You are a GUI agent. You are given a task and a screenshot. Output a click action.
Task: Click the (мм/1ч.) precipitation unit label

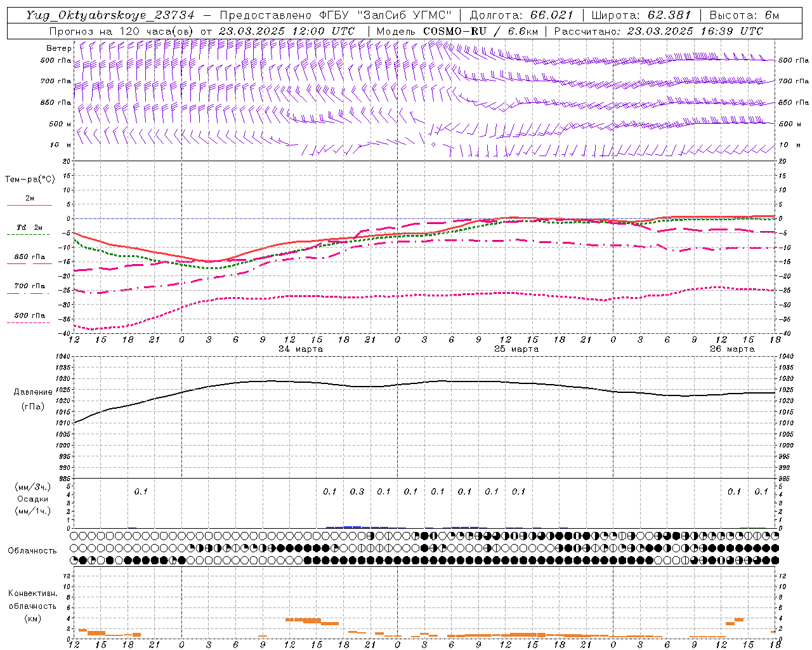pyautogui.click(x=33, y=511)
